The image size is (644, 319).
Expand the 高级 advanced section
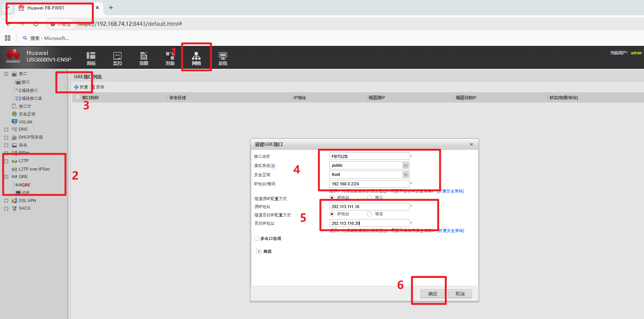(259, 251)
